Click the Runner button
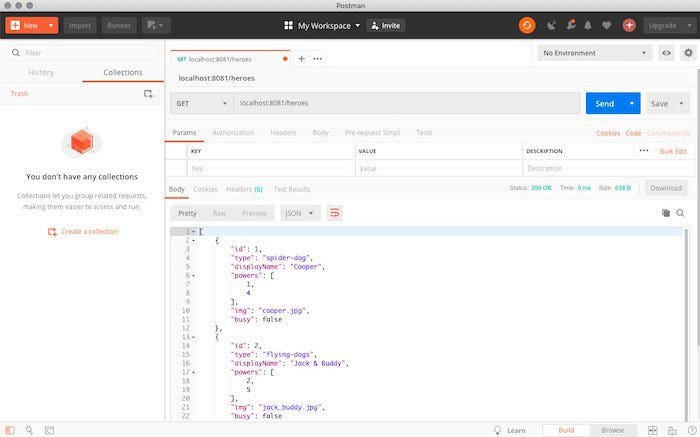700x437 pixels. (119, 25)
